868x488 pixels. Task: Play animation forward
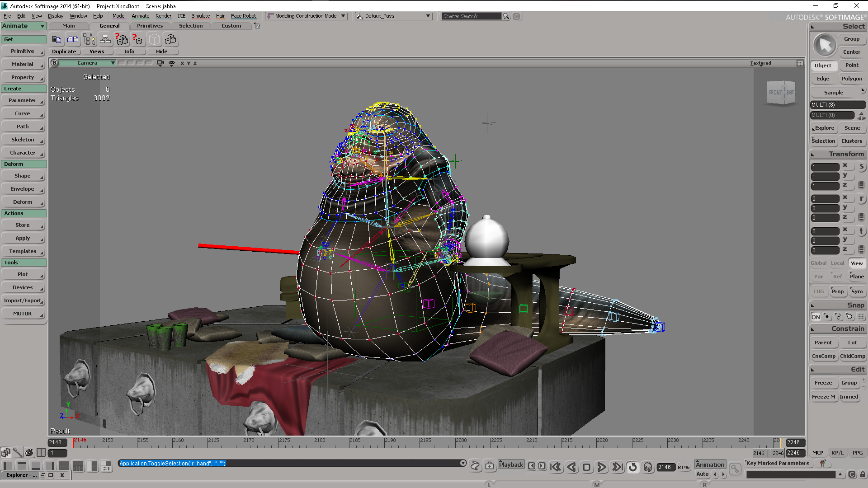pyautogui.click(x=602, y=467)
